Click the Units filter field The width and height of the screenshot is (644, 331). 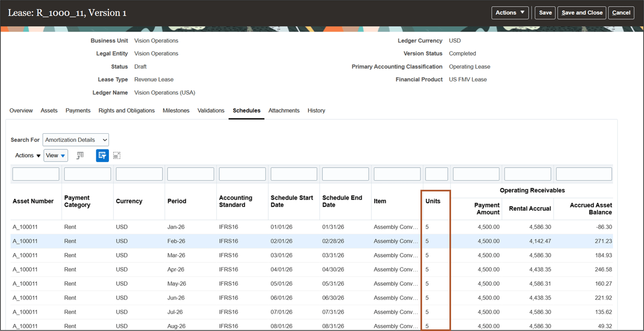(x=436, y=174)
